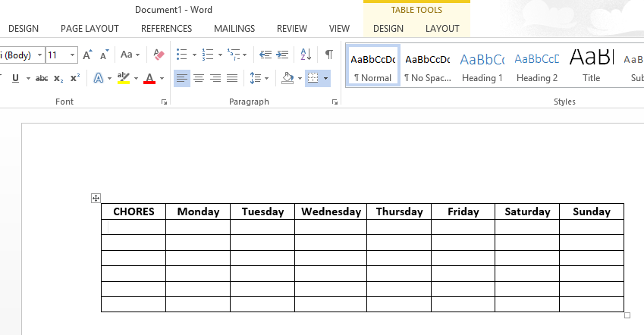
Task: Apply the Bullets list icon
Action: 181,55
